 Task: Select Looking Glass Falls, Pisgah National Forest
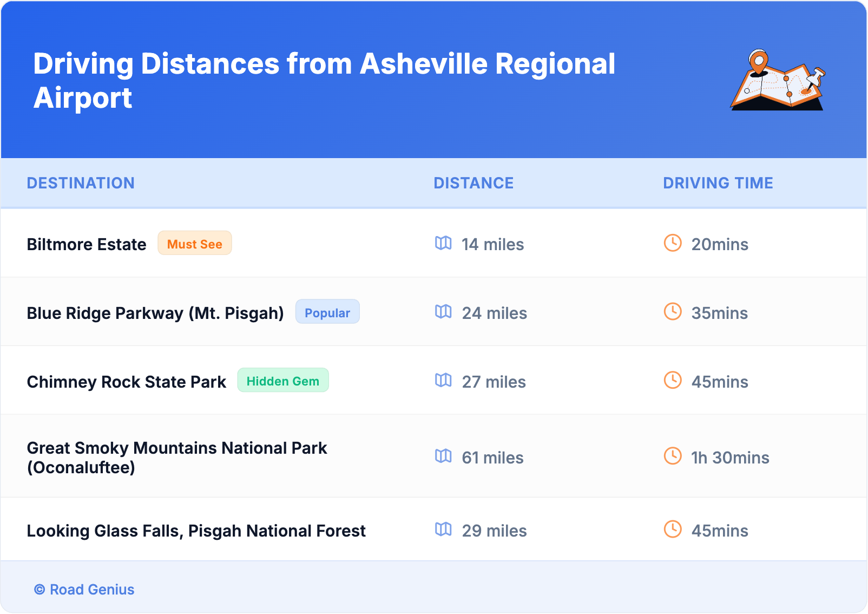pos(196,531)
